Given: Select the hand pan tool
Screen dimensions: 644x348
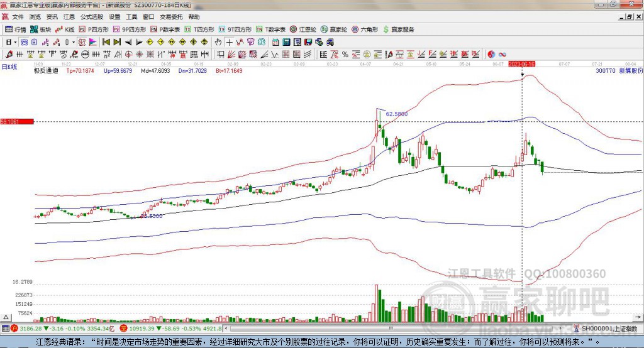Looking at the screenshot, I should click(218, 42).
